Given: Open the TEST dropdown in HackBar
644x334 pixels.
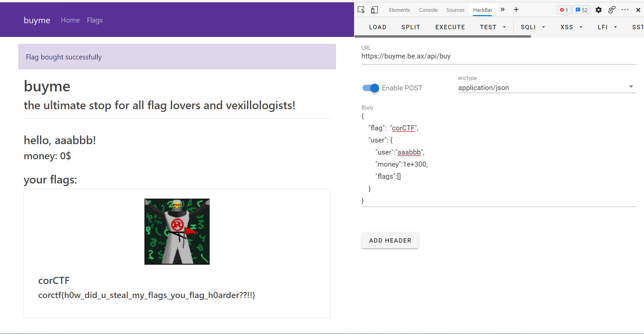Looking at the screenshot, I should coord(492,27).
